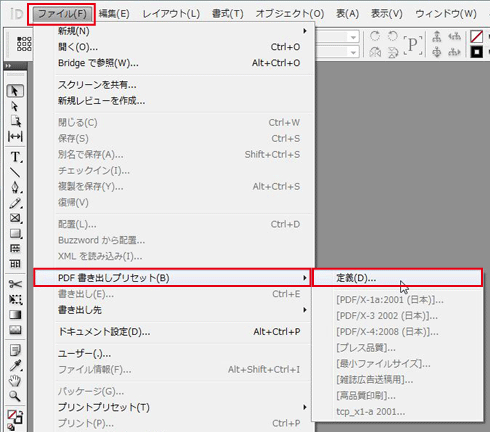Open the 編集(E) menu

[114, 14]
